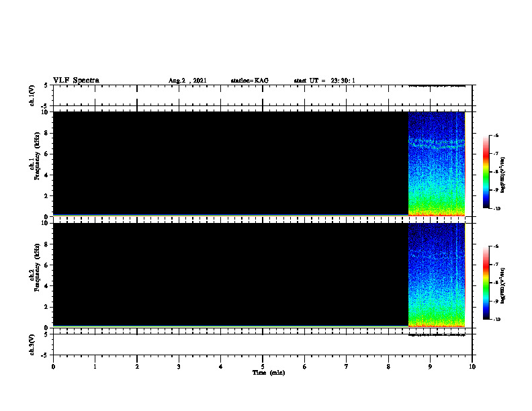Click the time axis tick label "6"

click(305, 367)
